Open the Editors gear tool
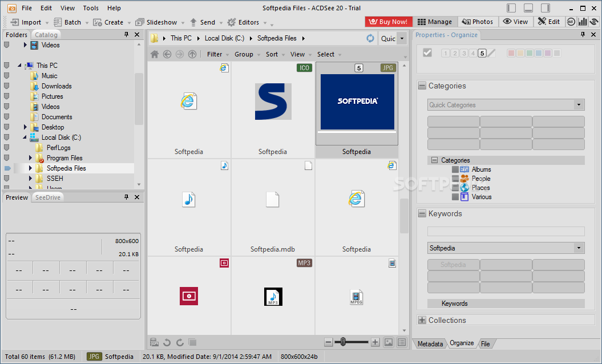 point(243,22)
